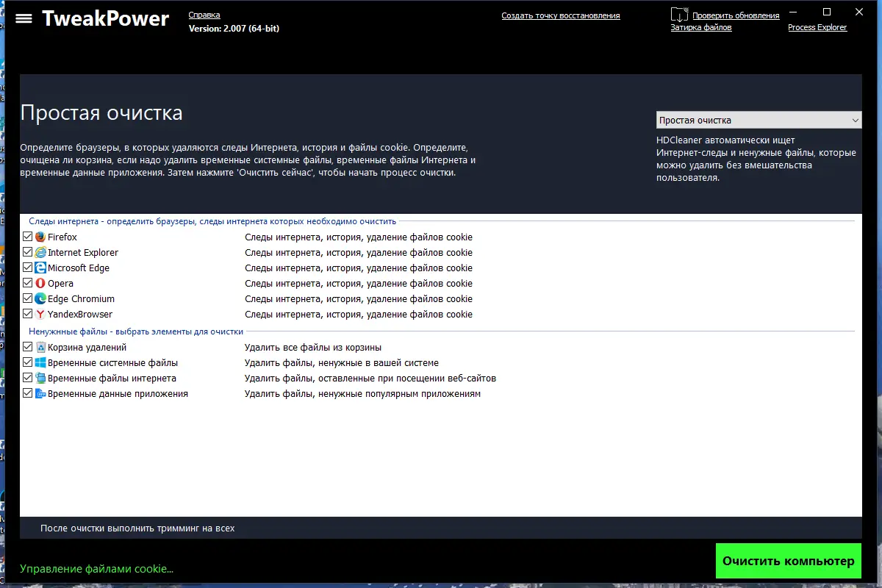Open the Простая очистка dropdown

pyautogui.click(x=759, y=121)
